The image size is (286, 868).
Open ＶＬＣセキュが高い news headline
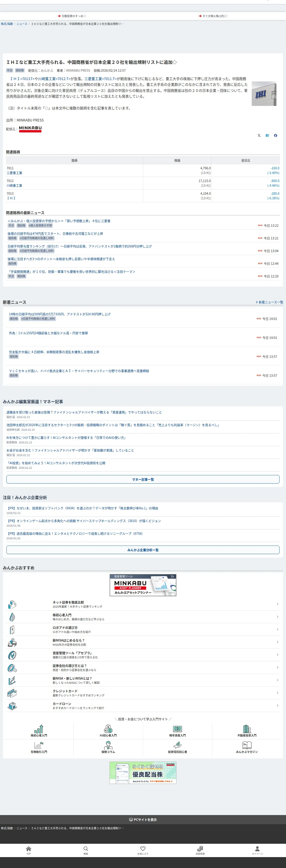79,371
